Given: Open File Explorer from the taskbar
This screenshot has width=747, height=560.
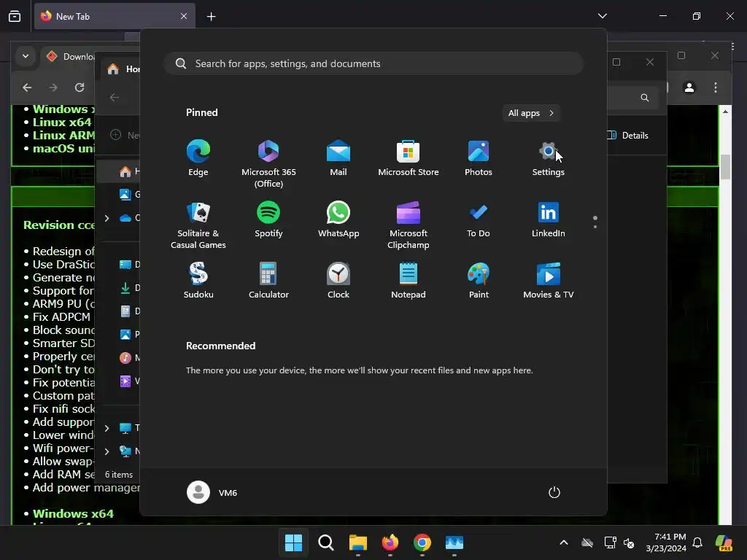Looking at the screenshot, I should coord(357,542).
